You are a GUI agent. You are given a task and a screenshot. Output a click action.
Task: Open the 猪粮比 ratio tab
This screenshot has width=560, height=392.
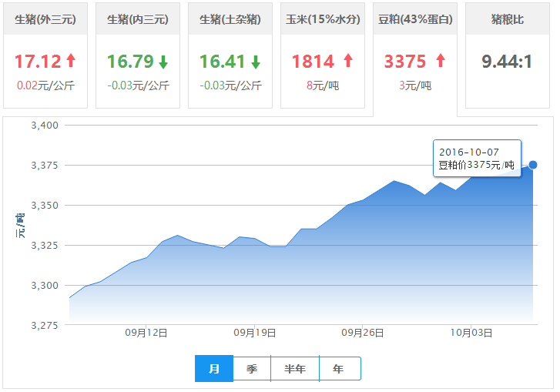[x=508, y=55]
